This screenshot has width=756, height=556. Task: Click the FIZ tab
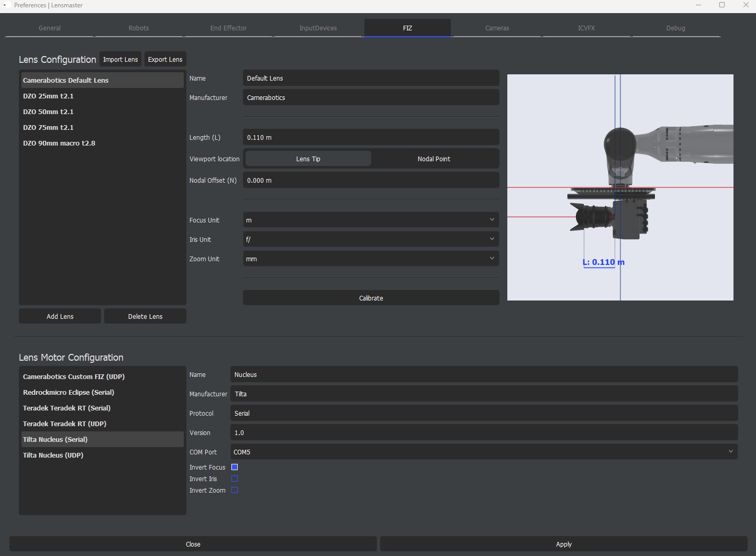(x=407, y=28)
